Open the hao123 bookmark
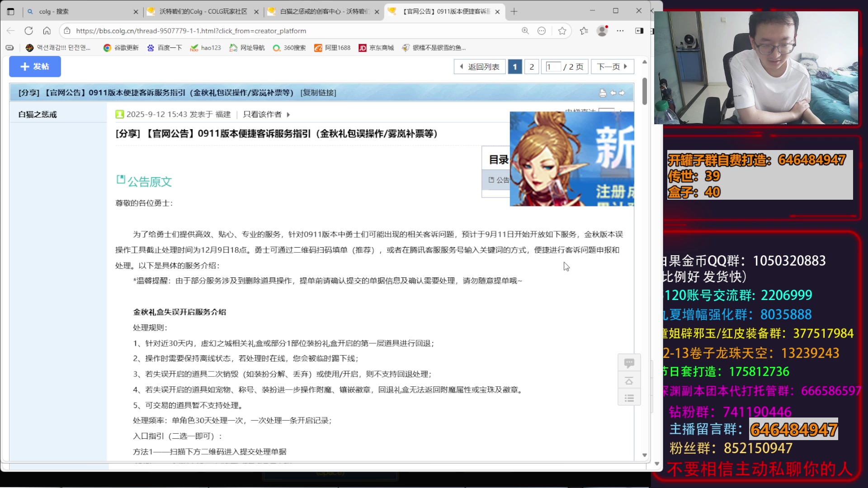This screenshot has width=868, height=488. pyautogui.click(x=205, y=47)
